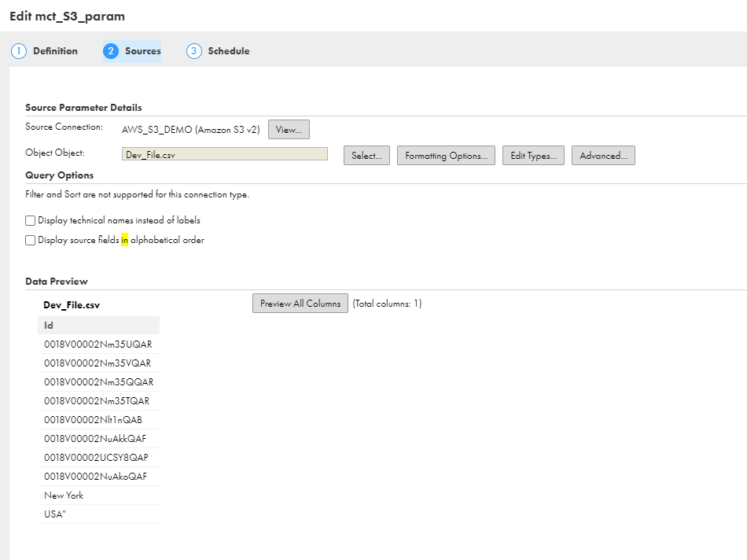Toggle Display source fields in alphabetical order
The height and width of the screenshot is (560, 747).
pos(30,240)
